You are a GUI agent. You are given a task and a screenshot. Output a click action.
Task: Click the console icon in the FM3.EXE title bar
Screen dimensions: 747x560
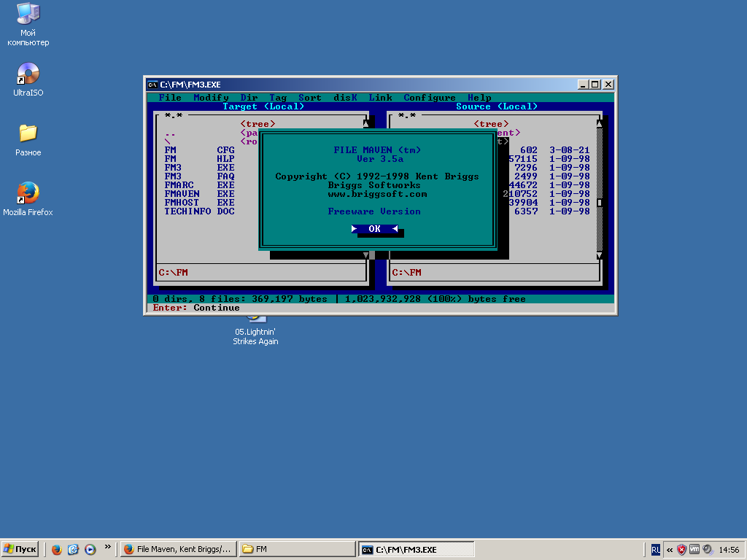(152, 85)
